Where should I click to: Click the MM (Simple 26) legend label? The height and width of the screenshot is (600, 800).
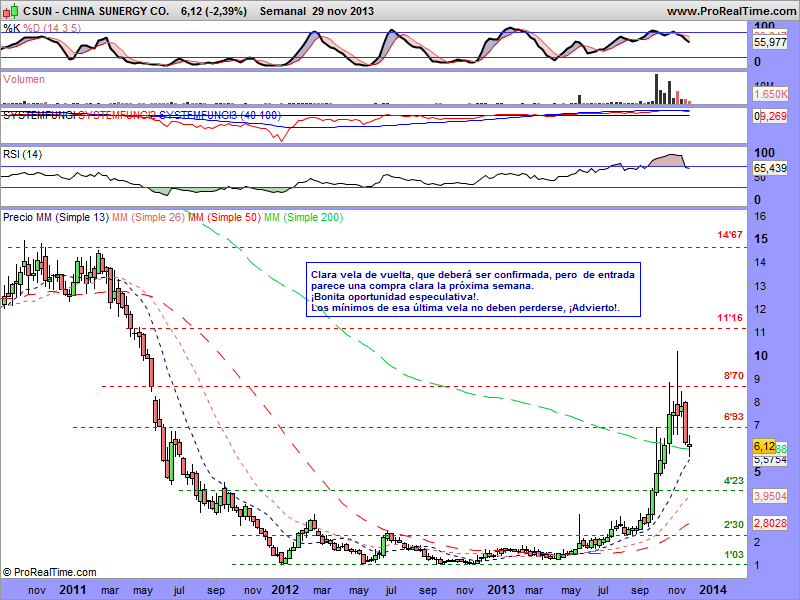[148, 217]
